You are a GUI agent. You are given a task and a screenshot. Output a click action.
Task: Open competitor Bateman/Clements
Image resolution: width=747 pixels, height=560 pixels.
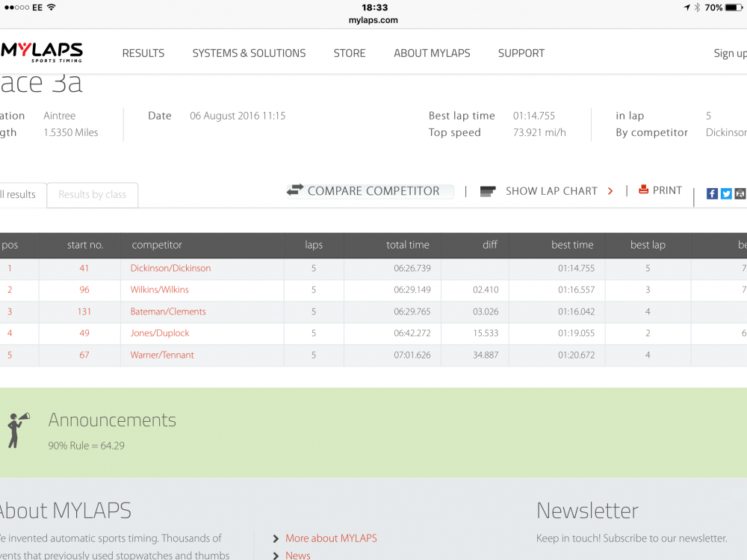167,311
